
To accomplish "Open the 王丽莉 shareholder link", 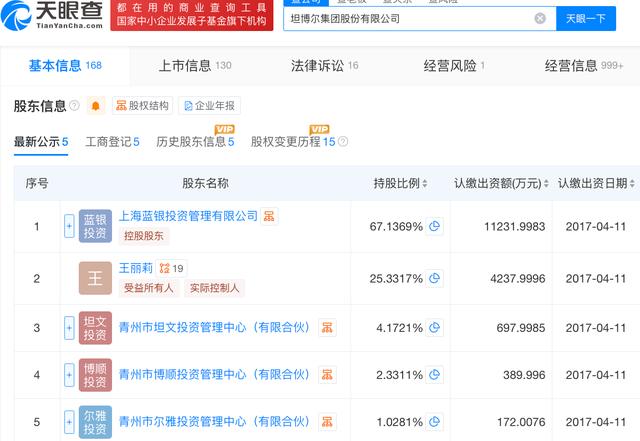I will pos(136,268).
